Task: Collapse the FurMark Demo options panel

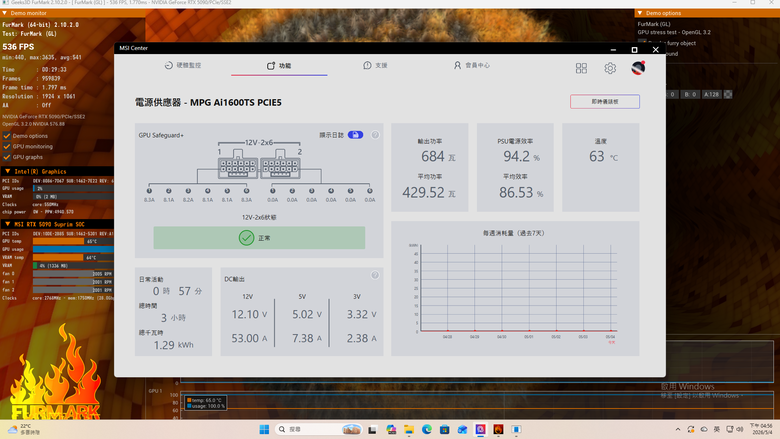Action: [x=640, y=13]
